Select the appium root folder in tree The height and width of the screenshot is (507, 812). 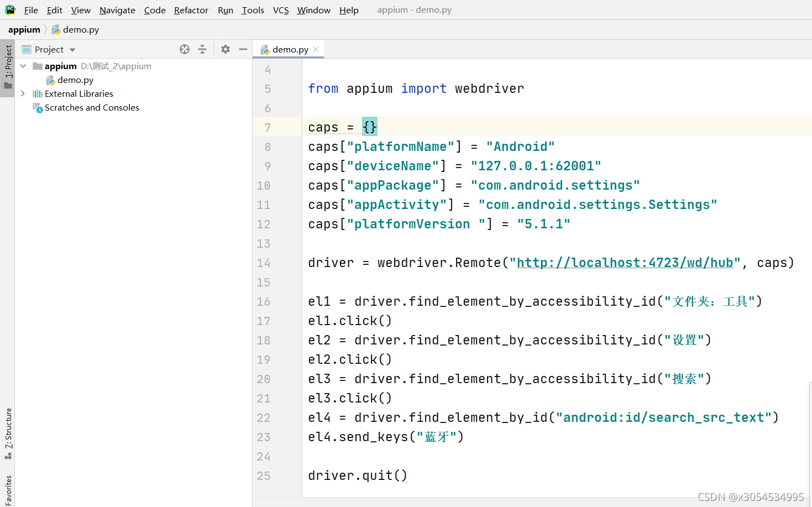61,66
